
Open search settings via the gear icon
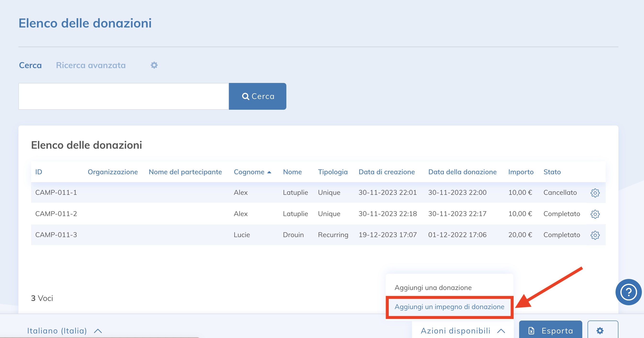[x=154, y=65]
